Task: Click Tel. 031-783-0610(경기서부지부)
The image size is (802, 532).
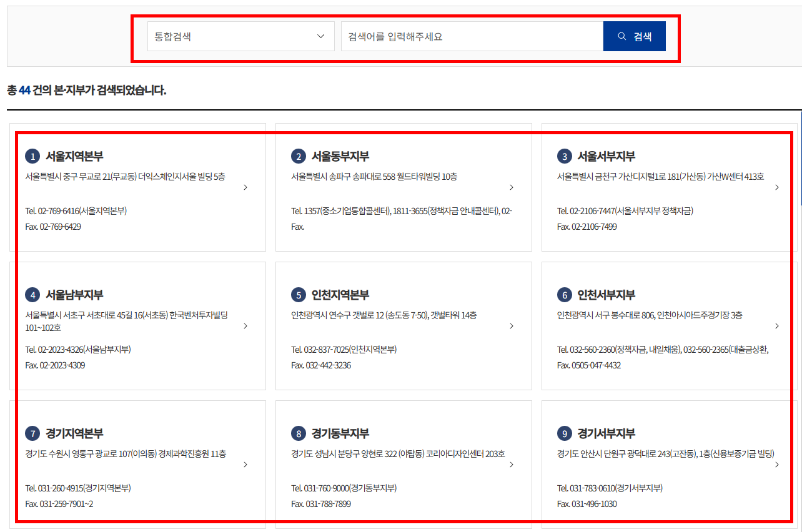Action: 610,488
